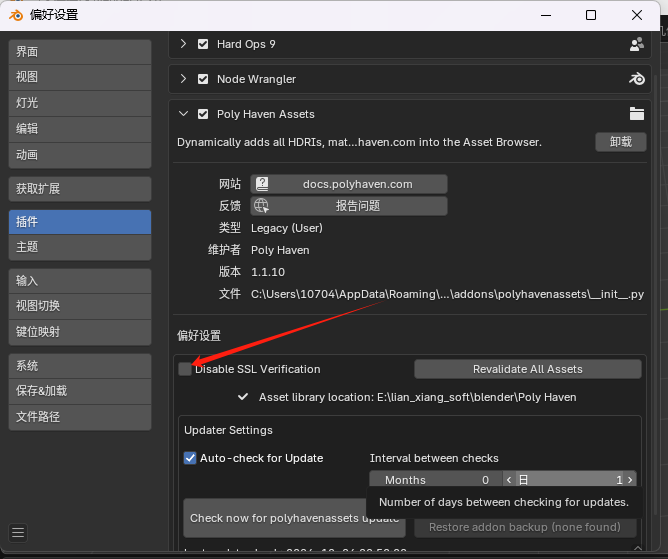Maximize the 偏好设置 window
This screenshot has height=559, width=668.
pyautogui.click(x=591, y=15)
